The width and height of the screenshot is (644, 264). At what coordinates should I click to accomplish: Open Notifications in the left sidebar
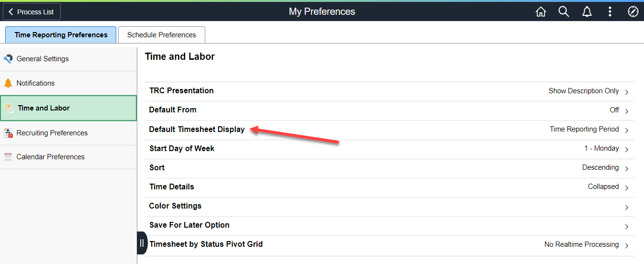(35, 83)
